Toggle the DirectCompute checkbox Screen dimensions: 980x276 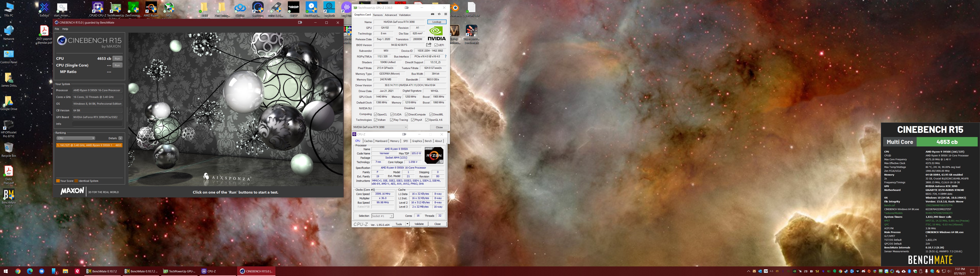(x=406, y=114)
